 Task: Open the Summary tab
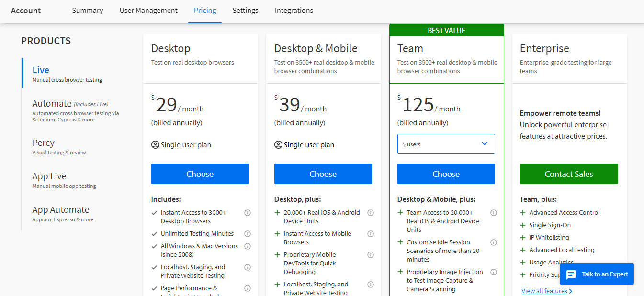(x=88, y=11)
